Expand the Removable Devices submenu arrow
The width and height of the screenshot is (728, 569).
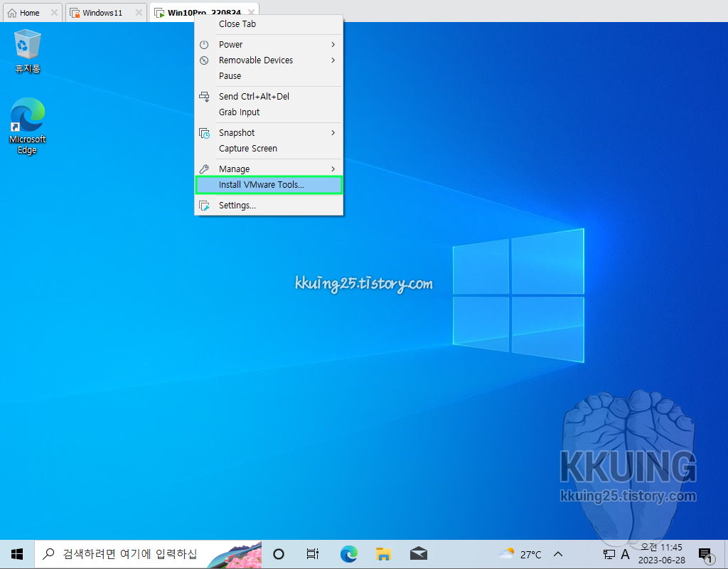333,60
